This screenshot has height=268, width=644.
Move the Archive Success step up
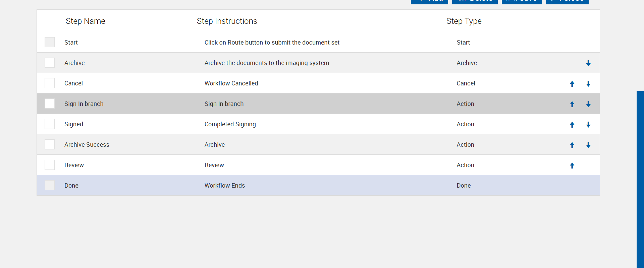(572, 145)
